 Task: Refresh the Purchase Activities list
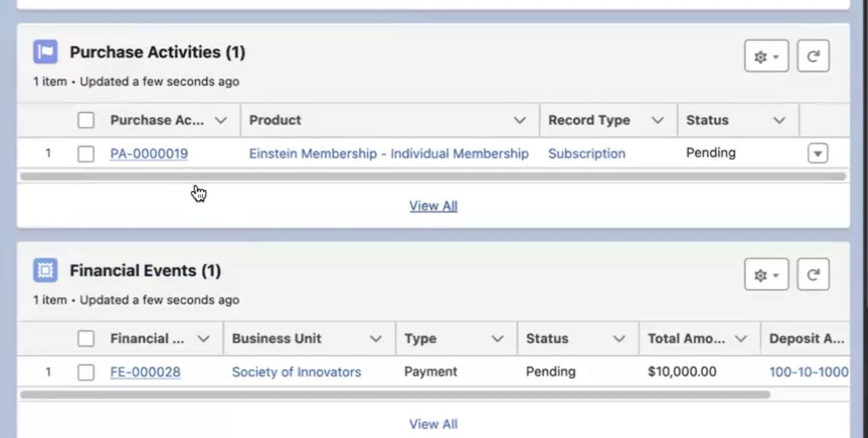(x=813, y=56)
